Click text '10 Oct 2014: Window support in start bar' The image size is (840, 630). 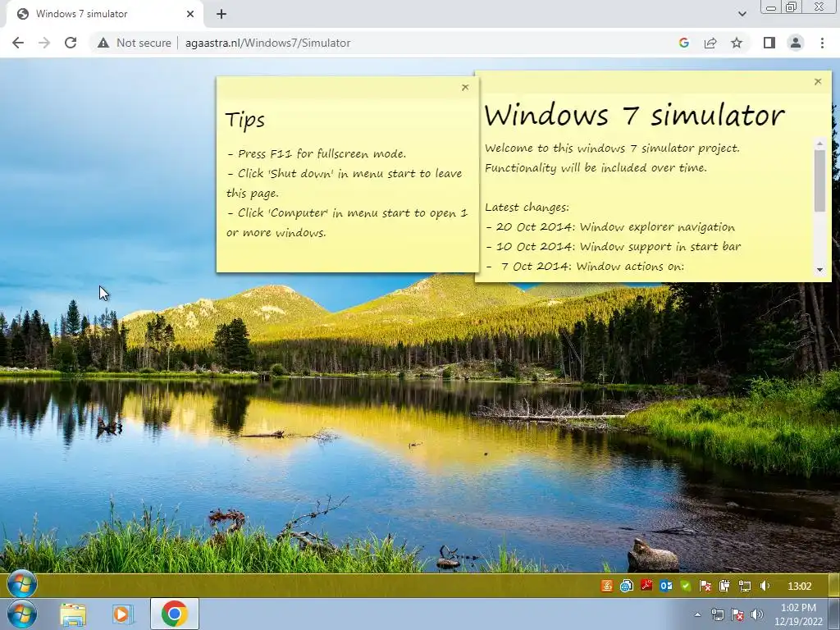pos(619,246)
